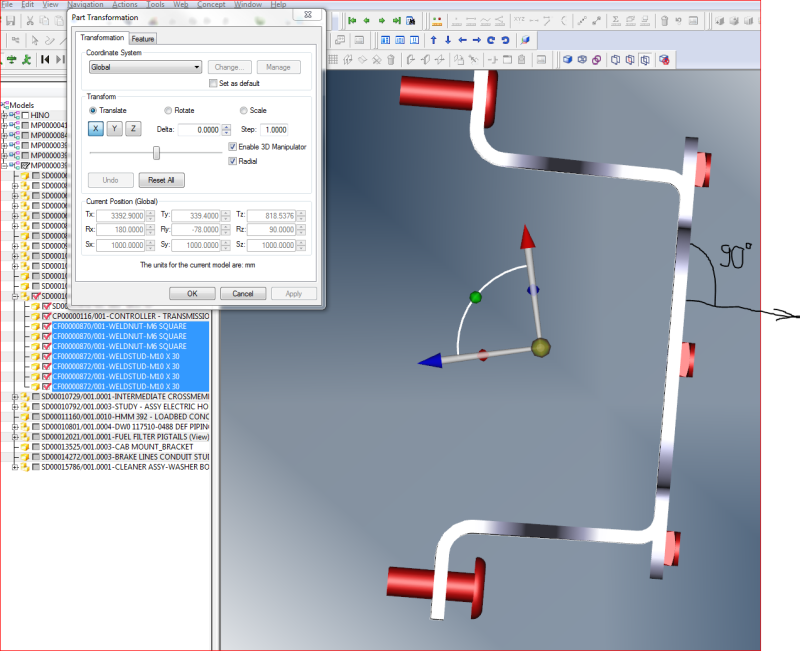The height and width of the screenshot is (651, 800).
Task: Click OK in Part Transformation dialog
Action: (x=192, y=293)
